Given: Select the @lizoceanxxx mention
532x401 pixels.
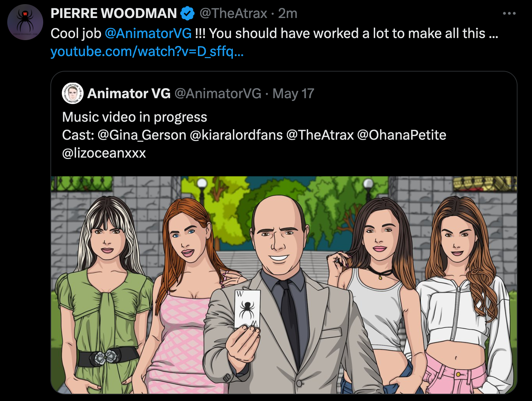Looking at the screenshot, I should tap(104, 153).
